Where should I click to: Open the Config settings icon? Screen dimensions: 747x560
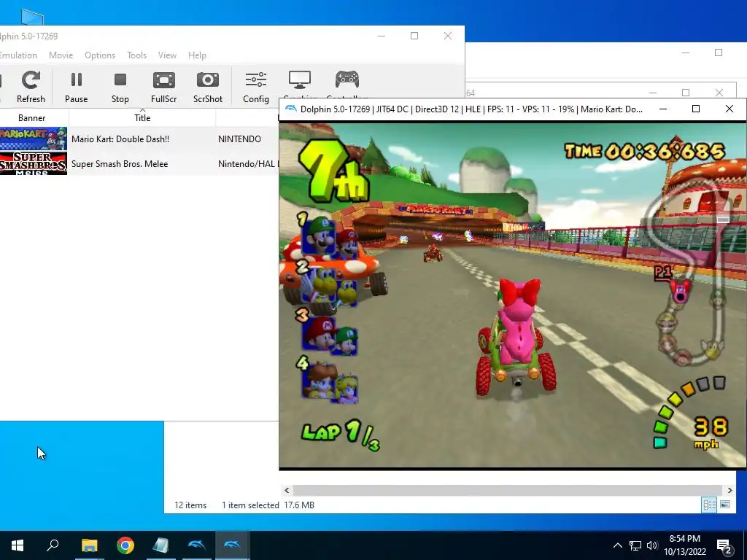point(256,87)
